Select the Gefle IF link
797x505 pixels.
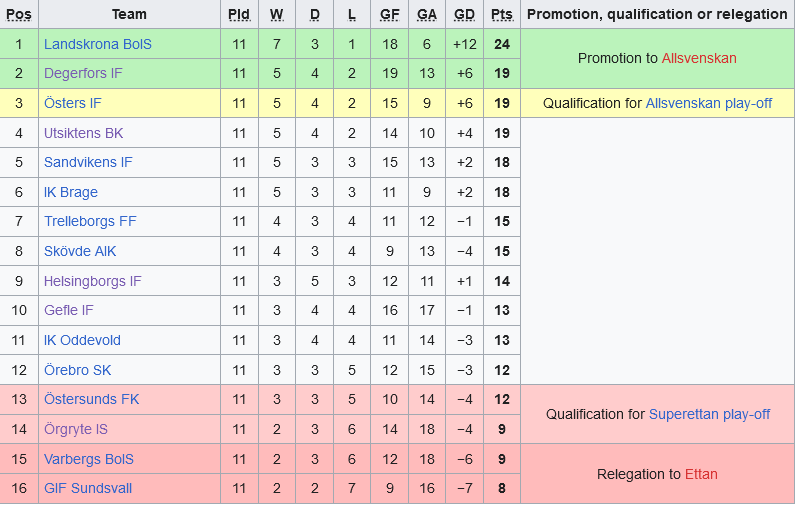click(x=68, y=310)
